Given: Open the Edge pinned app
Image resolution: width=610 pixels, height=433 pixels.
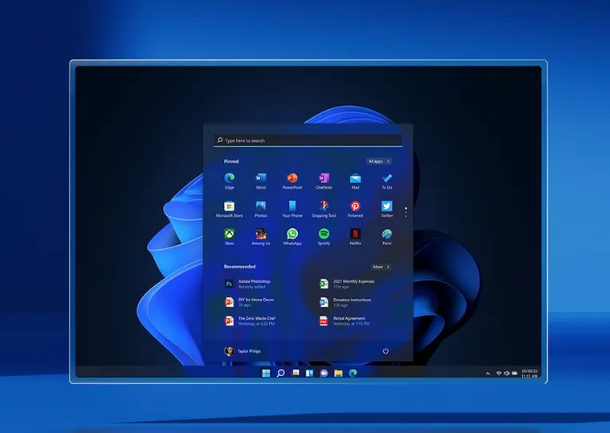Looking at the screenshot, I should coord(229,181).
